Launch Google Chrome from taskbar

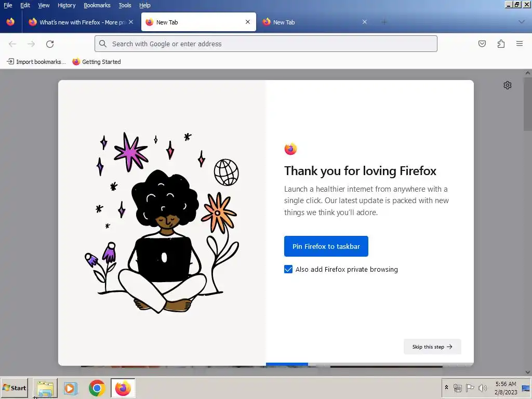coord(97,388)
